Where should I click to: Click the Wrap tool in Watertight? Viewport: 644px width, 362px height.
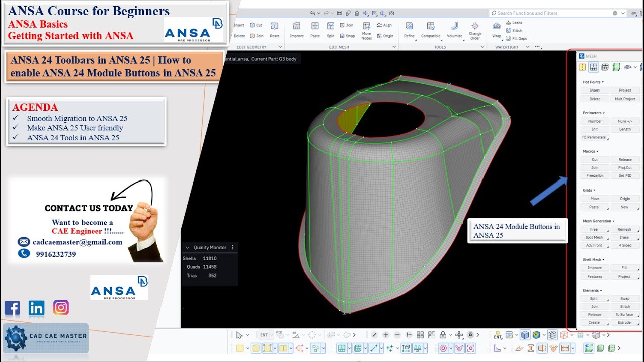tap(497, 30)
